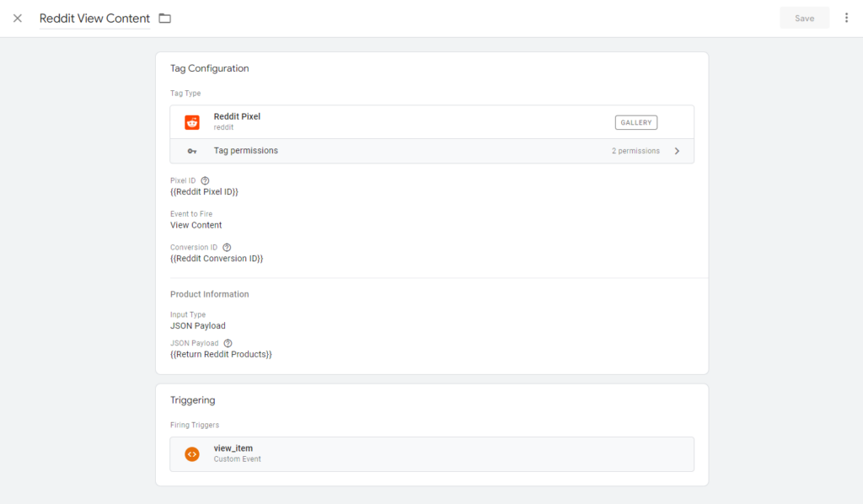Select the View Content event value
The height and width of the screenshot is (504, 863).
tap(196, 225)
